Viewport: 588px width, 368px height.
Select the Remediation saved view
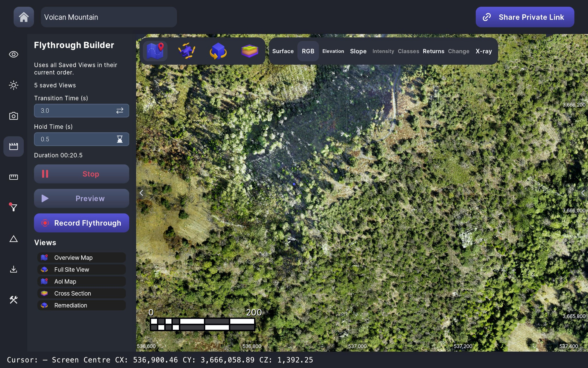click(x=82, y=305)
